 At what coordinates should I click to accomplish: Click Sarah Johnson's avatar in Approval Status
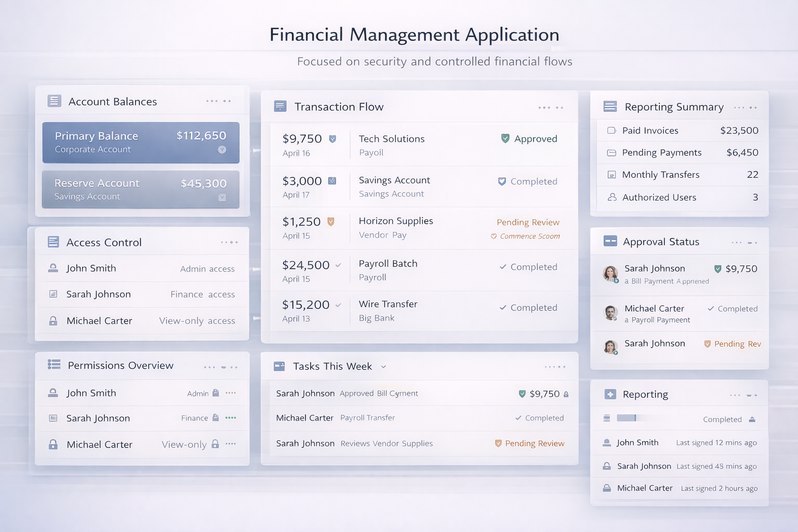point(610,273)
